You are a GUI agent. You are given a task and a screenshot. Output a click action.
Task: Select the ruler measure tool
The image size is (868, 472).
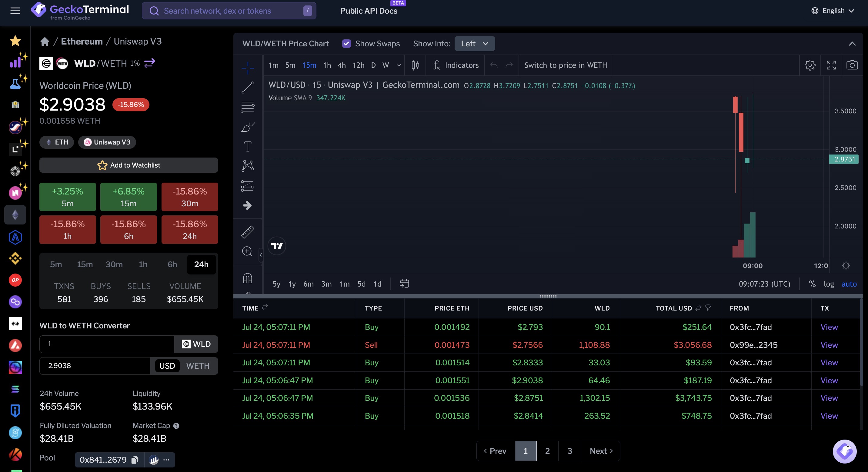(x=248, y=232)
